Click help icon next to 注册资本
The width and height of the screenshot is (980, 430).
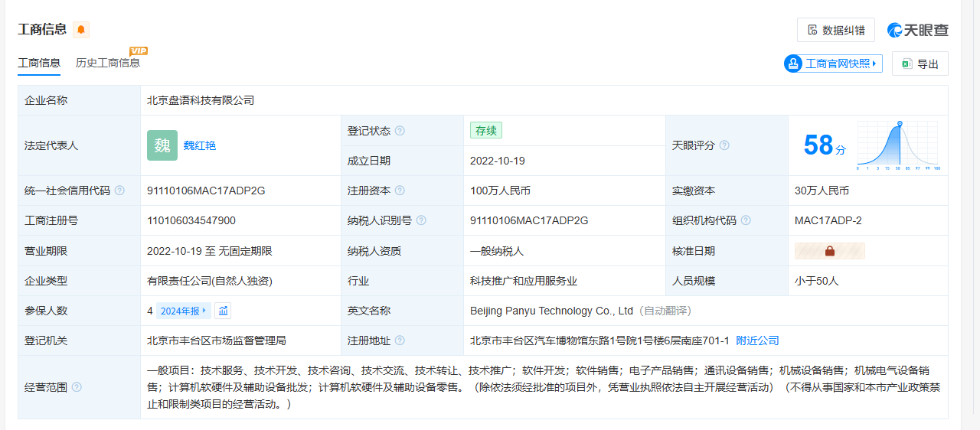pyautogui.click(x=400, y=191)
